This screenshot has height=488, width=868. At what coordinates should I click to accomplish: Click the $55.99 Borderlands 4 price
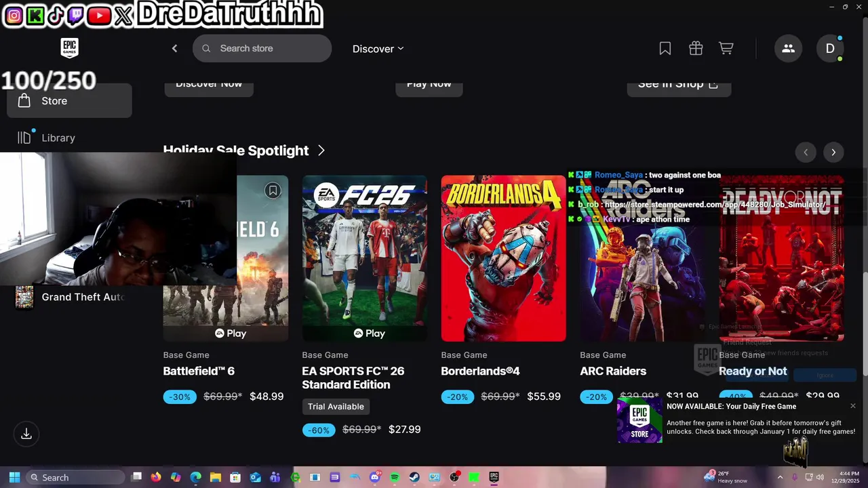[x=544, y=396]
